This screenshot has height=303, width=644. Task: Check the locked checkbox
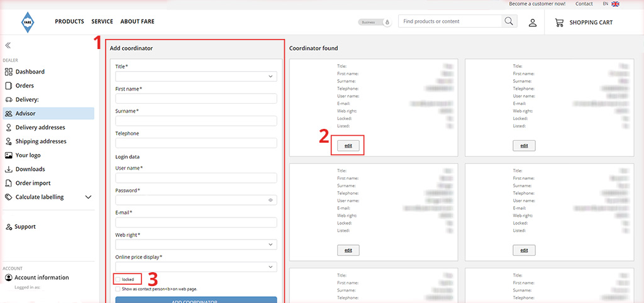(x=118, y=280)
